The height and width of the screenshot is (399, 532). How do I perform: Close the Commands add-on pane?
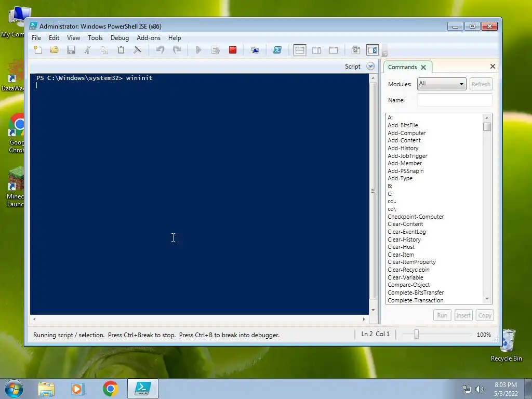tap(493, 66)
